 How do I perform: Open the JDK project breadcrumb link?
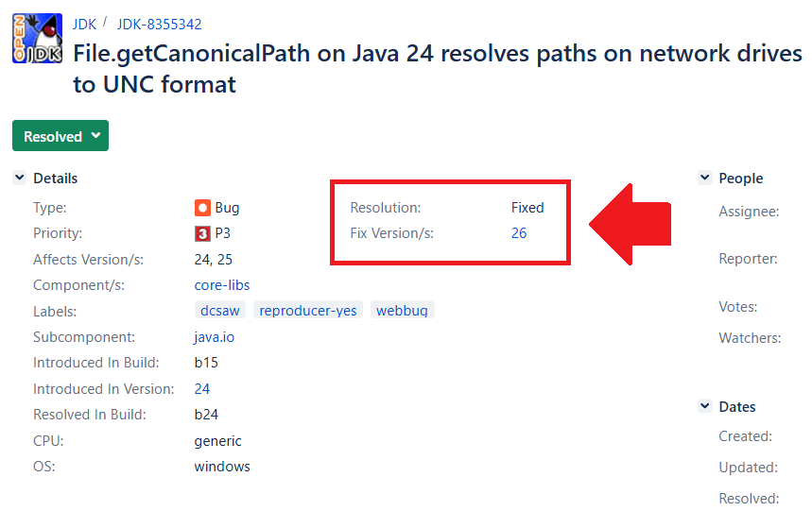tap(84, 25)
